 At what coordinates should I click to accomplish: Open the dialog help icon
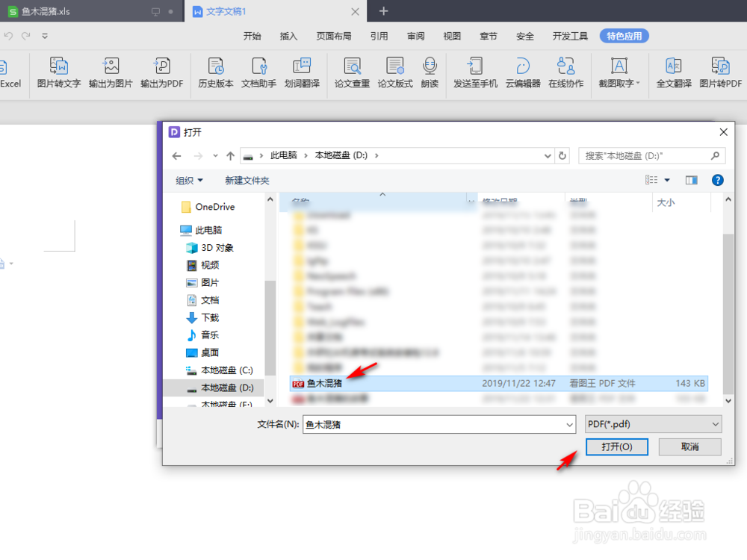pyautogui.click(x=717, y=180)
